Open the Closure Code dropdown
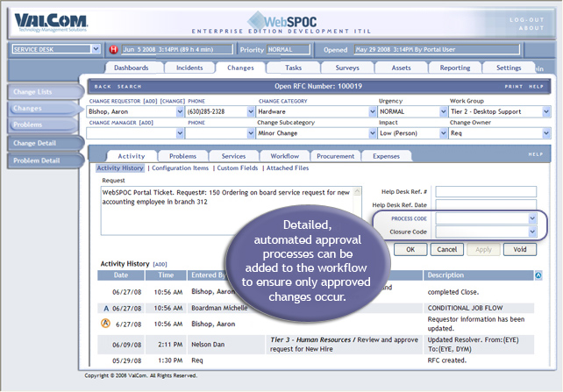Image resolution: width=563 pixels, height=392 pixels. [x=531, y=232]
